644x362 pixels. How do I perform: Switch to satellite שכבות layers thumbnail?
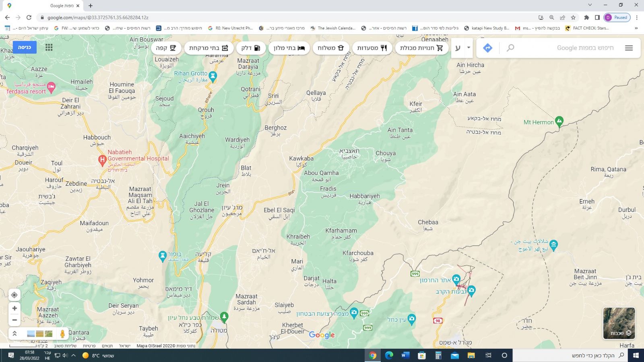[619, 323]
